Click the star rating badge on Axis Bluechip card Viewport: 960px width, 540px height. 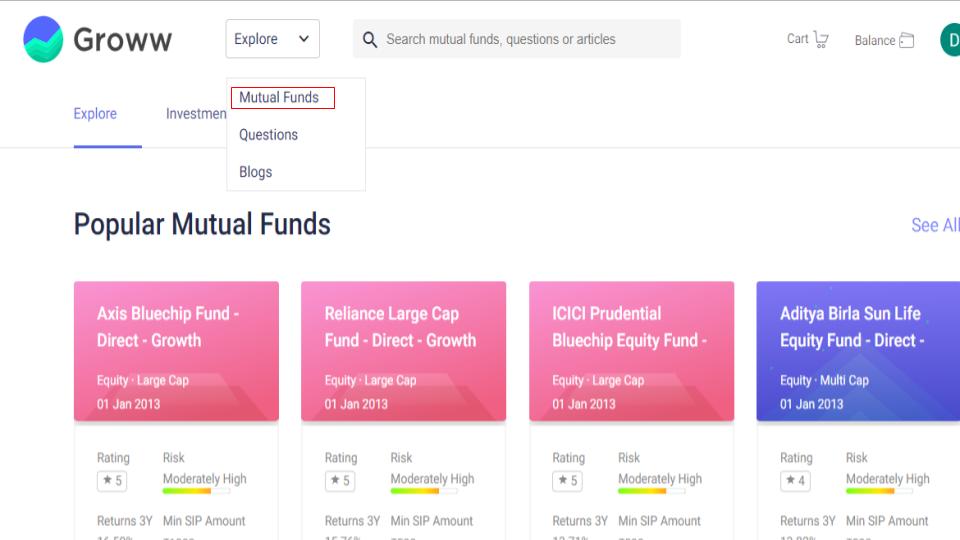point(112,481)
